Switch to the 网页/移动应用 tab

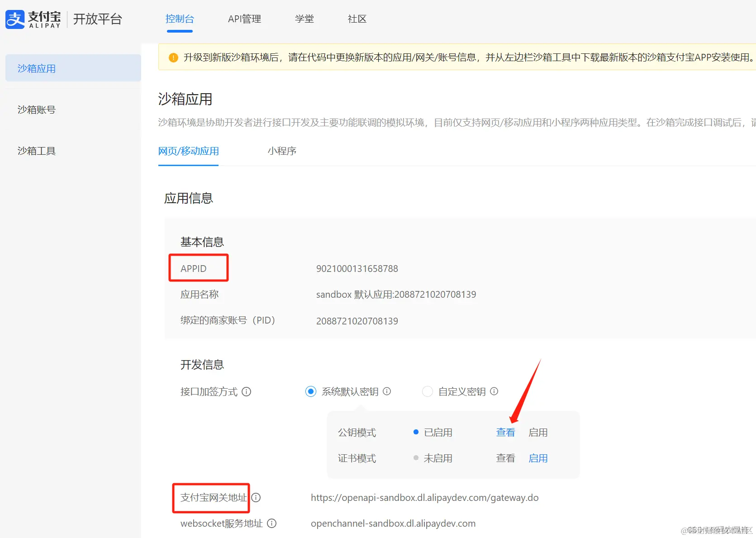pyautogui.click(x=188, y=151)
